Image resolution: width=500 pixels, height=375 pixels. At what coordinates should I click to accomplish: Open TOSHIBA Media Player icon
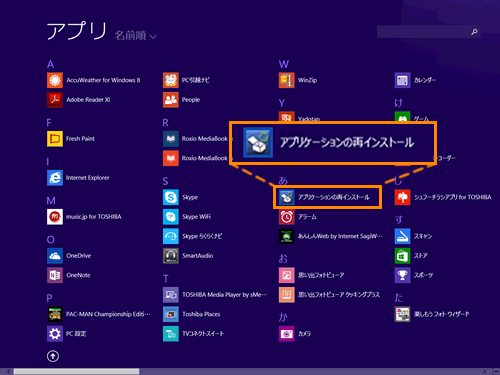tap(171, 295)
